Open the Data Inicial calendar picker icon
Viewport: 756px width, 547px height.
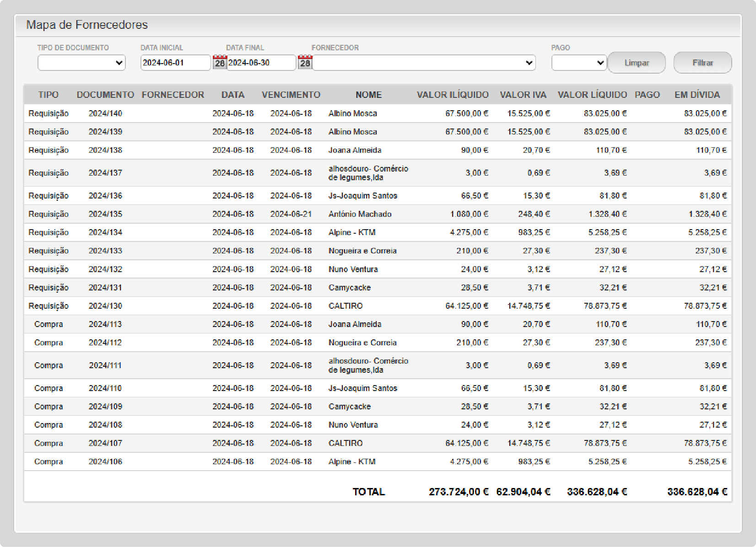(220, 63)
